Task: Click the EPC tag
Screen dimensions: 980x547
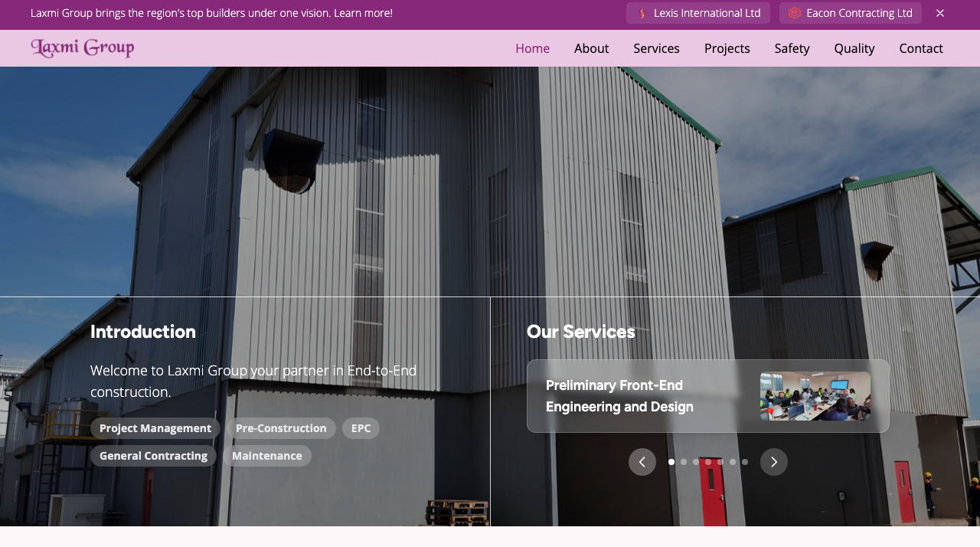Action: [361, 428]
